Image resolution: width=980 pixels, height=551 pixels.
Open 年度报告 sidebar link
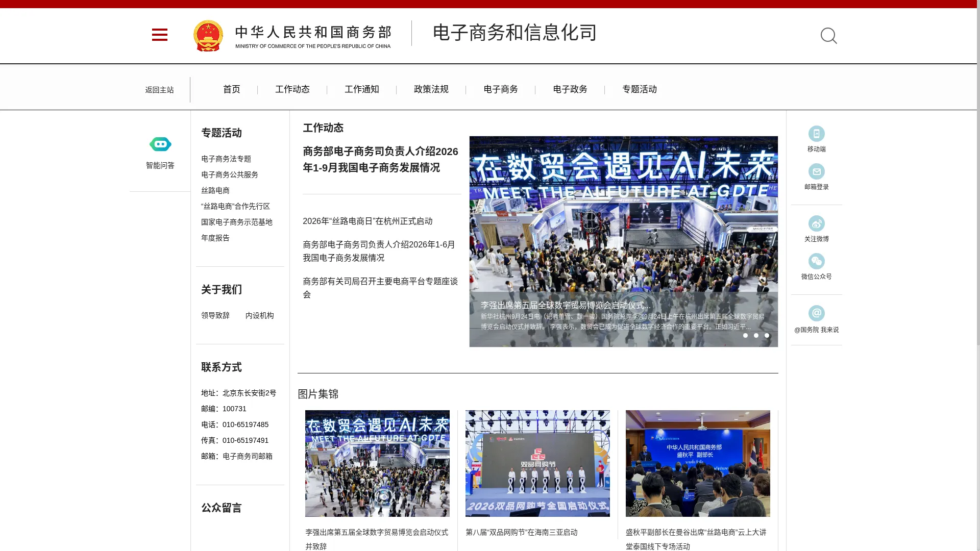pyautogui.click(x=215, y=238)
